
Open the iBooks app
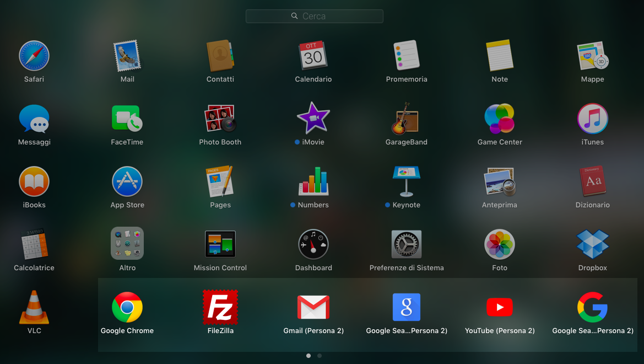34,182
